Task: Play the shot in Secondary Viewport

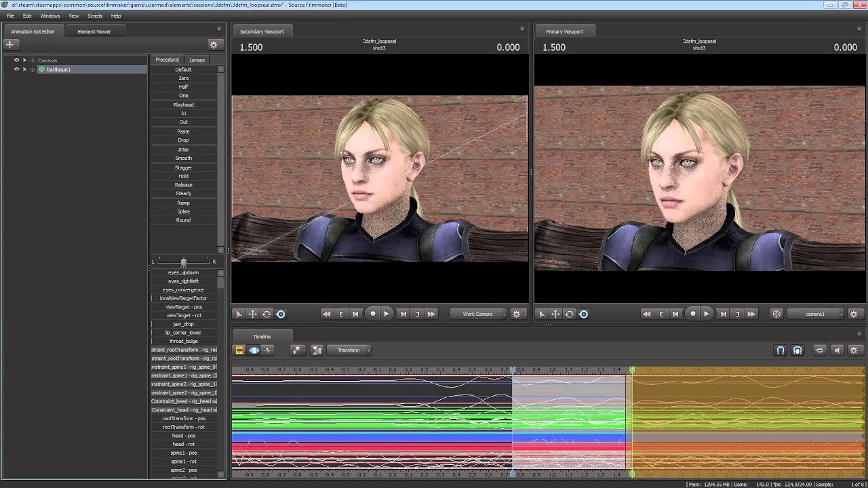Action: [387, 314]
